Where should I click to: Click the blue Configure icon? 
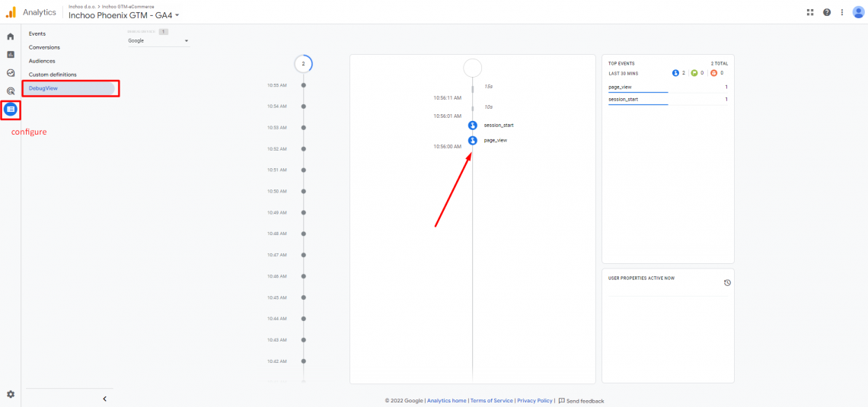(x=11, y=110)
